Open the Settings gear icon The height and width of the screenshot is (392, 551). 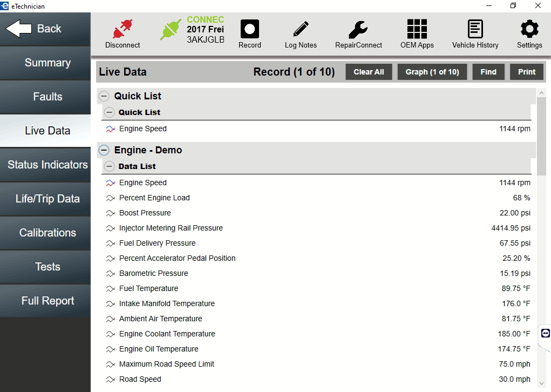pyautogui.click(x=528, y=30)
